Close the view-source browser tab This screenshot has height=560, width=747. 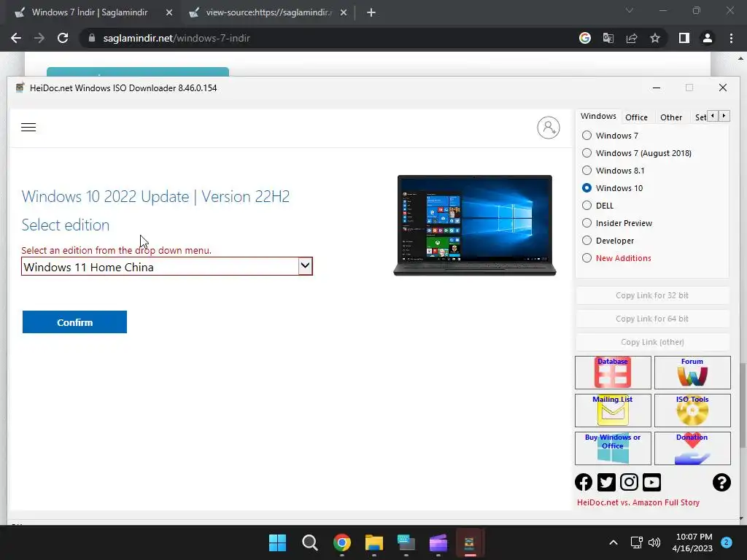pos(344,13)
